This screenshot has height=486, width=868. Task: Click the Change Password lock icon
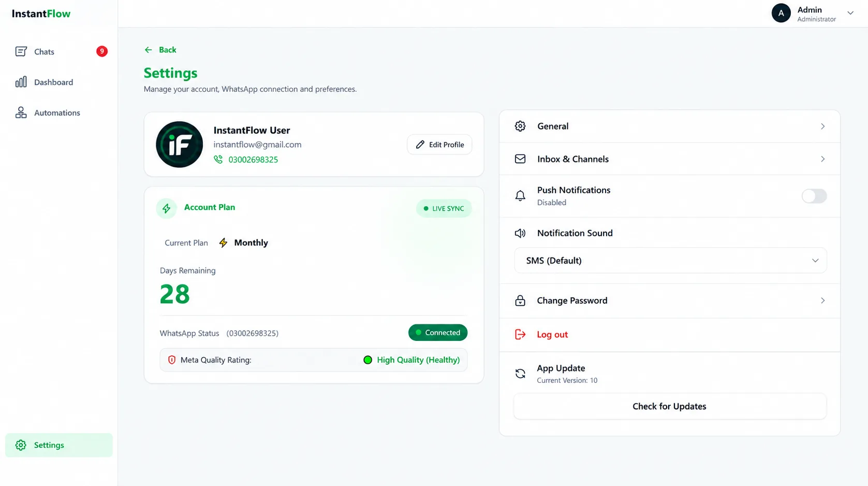[520, 301]
